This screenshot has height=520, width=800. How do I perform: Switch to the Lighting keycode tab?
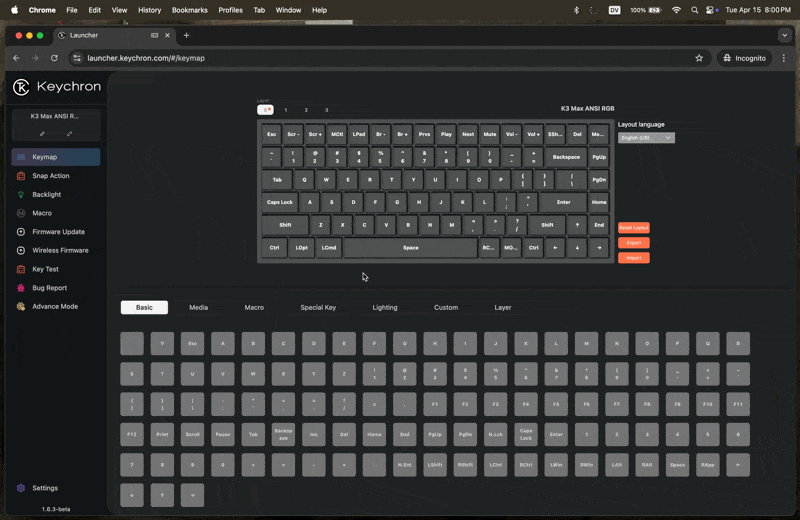[x=384, y=308]
